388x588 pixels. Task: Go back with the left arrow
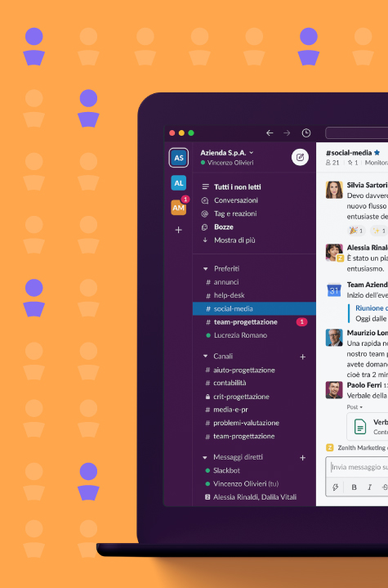coord(270,133)
